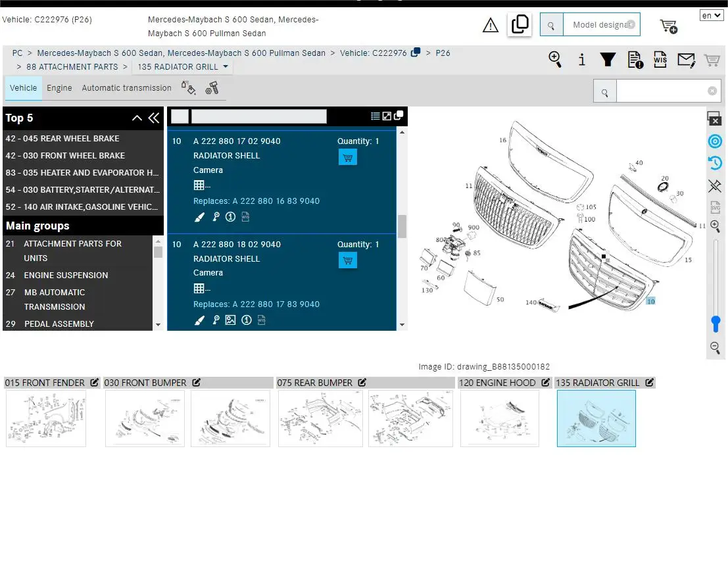The image size is (728, 576).
Task: Open Replaces: A 222 880 16 83 9040 link
Action: tap(256, 201)
